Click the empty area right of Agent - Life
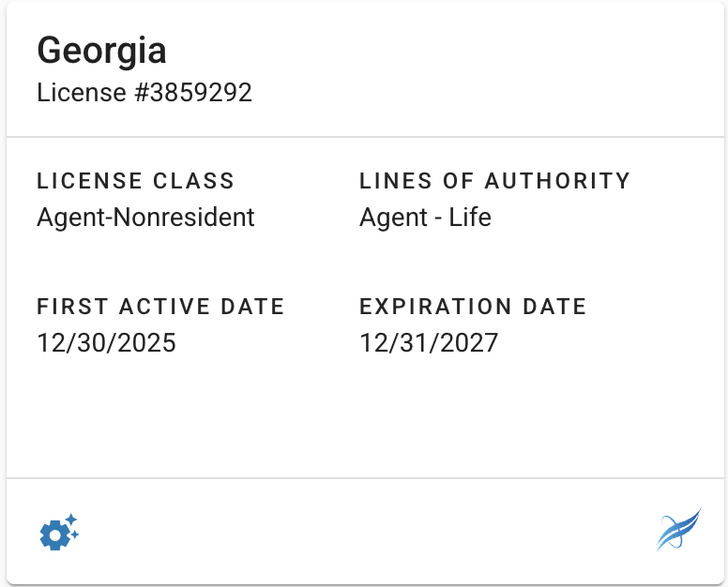Viewport: 728px width, 587px height. pyautogui.click(x=600, y=218)
